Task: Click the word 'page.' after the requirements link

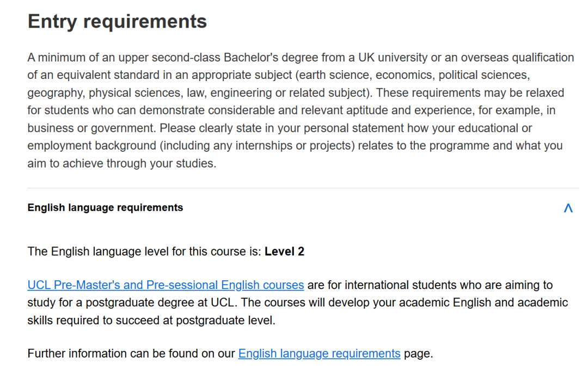Action: [x=418, y=354]
